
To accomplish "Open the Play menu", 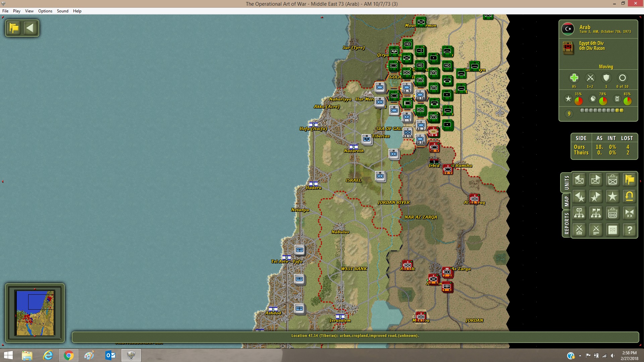I will pyautogui.click(x=17, y=11).
